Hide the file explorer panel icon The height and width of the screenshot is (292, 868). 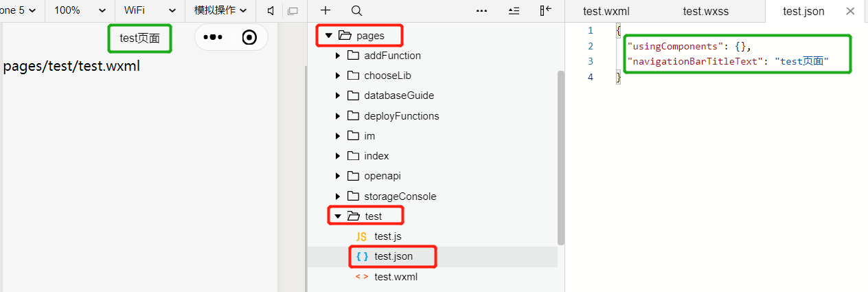coord(545,10)
